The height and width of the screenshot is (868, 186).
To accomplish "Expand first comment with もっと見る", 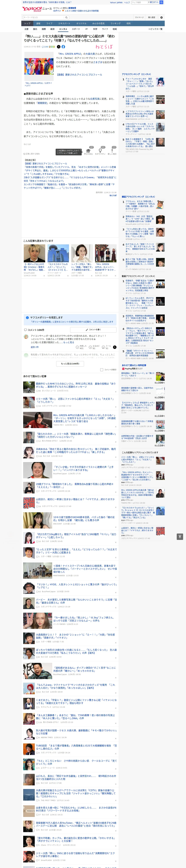I will [x=69, y=342].
